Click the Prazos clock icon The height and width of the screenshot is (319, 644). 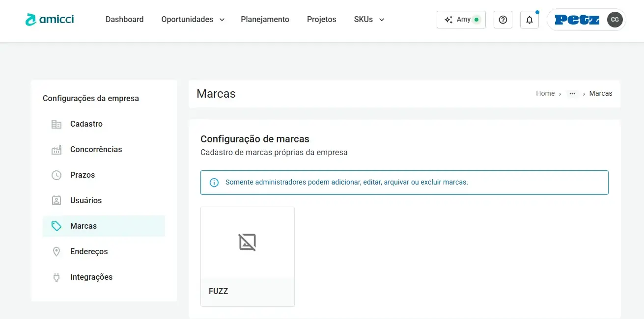[56, 175]
